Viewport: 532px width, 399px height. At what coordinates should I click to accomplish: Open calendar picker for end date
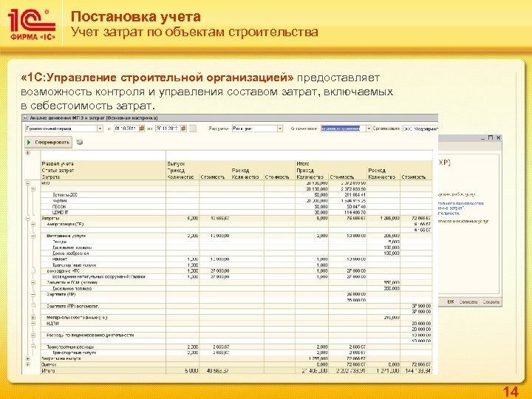(183, 129)
